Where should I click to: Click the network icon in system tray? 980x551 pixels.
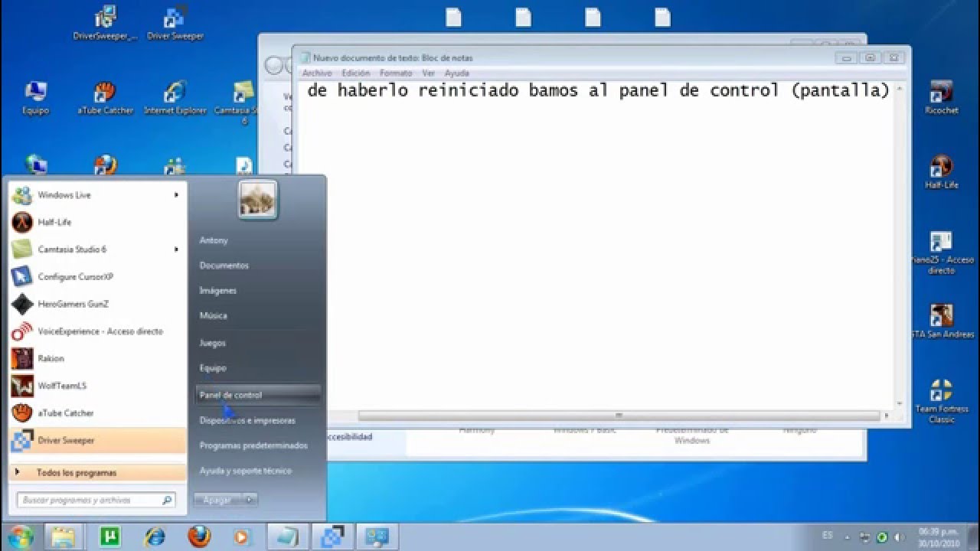pyautogui.click(x=866, y=537)
